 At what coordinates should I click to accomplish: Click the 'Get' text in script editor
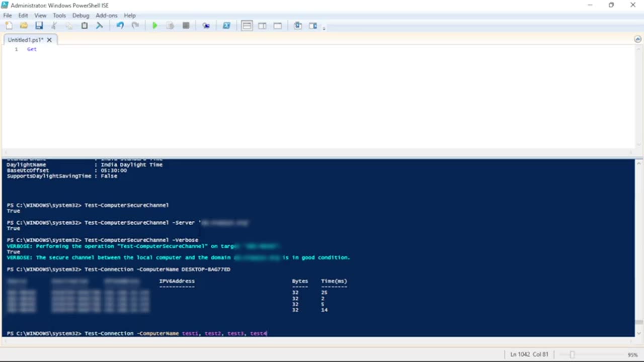tap(32, 49)
